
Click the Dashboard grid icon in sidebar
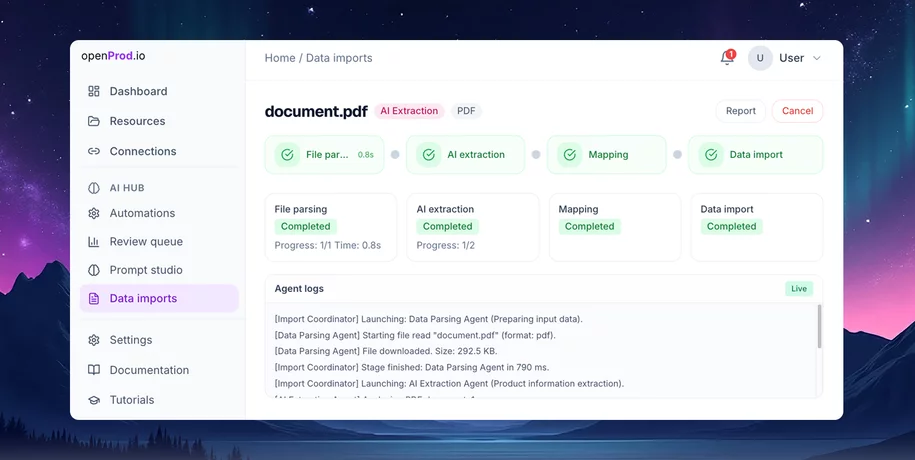pyautogui.click(x=94, y=91)
